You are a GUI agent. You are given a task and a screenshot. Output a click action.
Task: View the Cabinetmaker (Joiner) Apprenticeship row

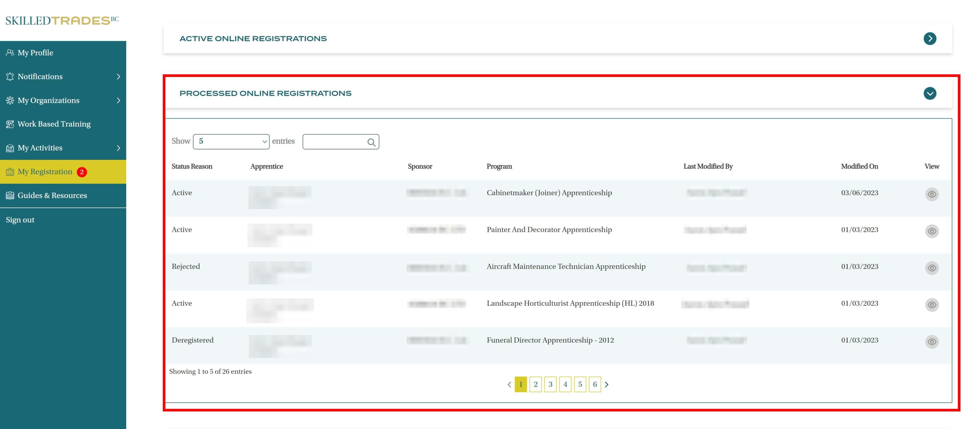931,194
